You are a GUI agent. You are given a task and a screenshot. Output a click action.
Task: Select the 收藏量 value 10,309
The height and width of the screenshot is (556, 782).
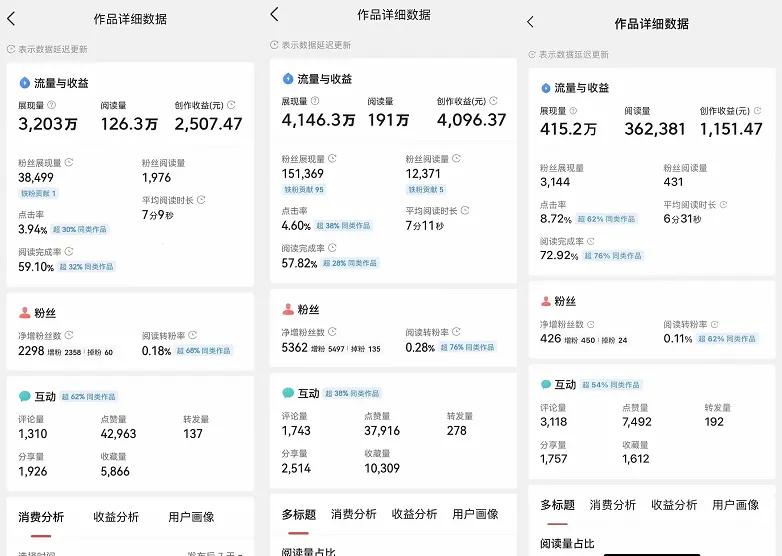pyautogui.click(x=382, y=468)
